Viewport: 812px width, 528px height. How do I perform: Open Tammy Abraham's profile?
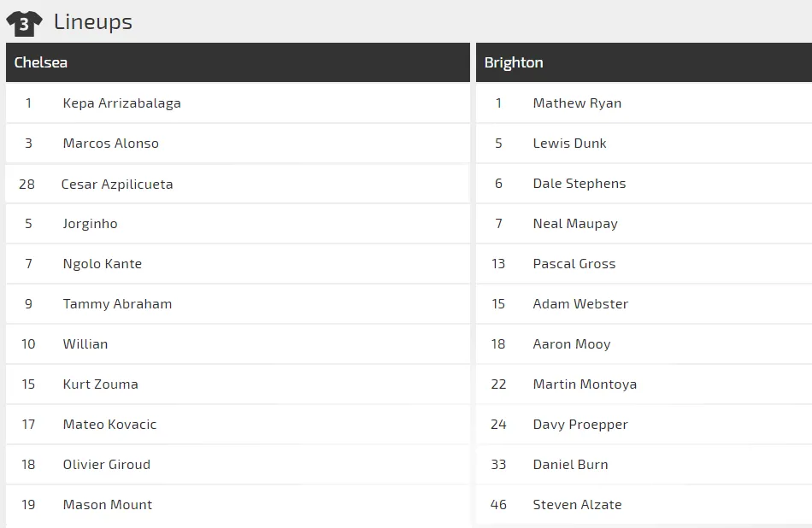click(117, 304)
